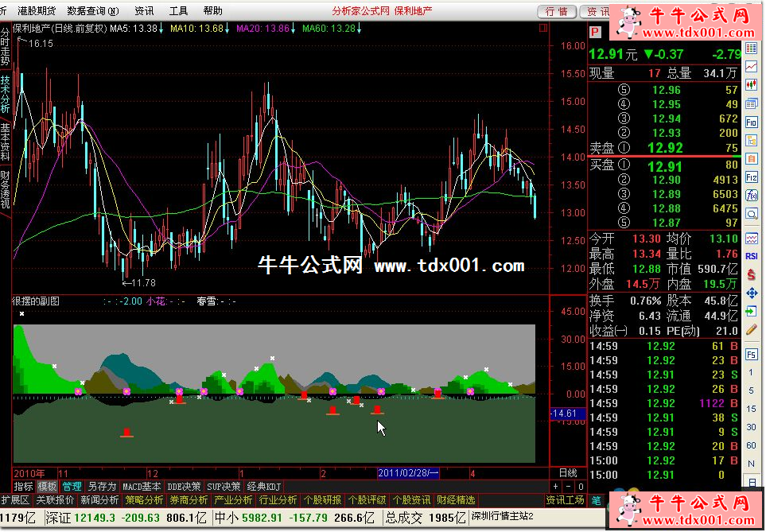Open the 港股期货 menu
The width and height of the screenshot is (766, 532).
click(x=37, y=11)
